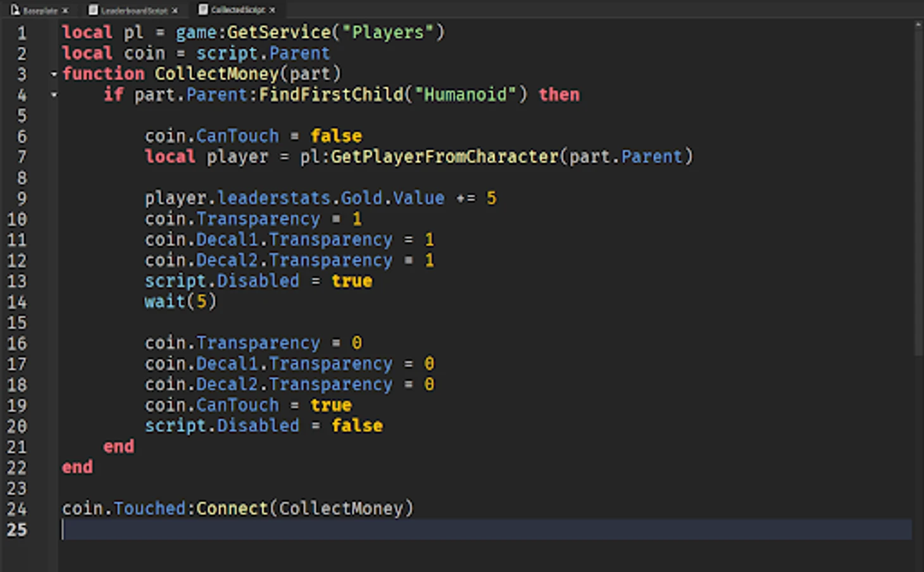Click CollectMoney inside the Connect call
Screen dimensions: 924x572
341,509
